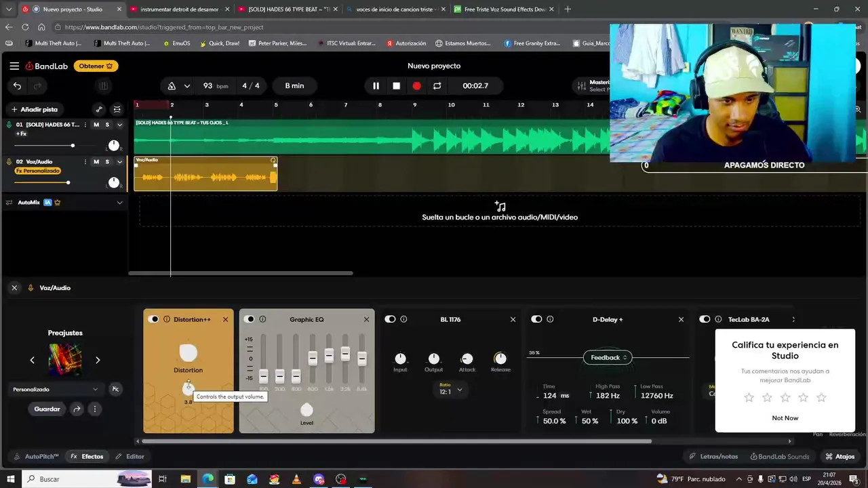Dismiss the rating popup with Not Now
The image size is (868, 488).
tap(785, 418)
